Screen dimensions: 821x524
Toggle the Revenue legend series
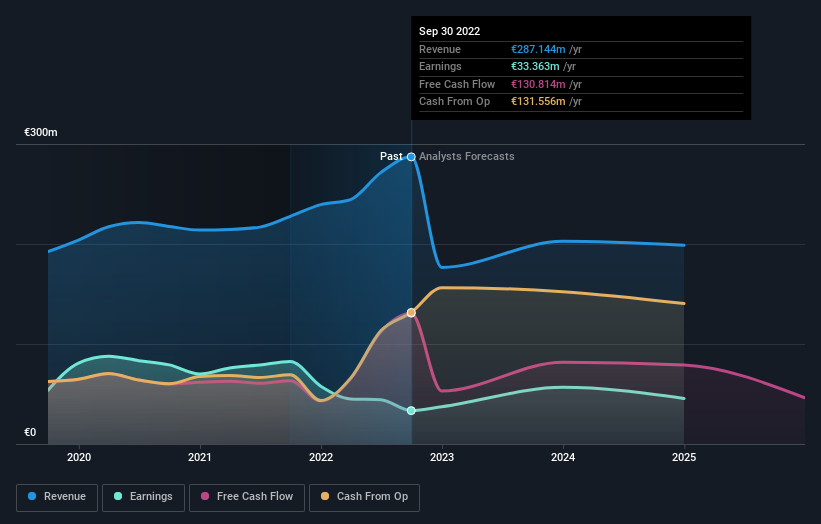click(57, 497)
